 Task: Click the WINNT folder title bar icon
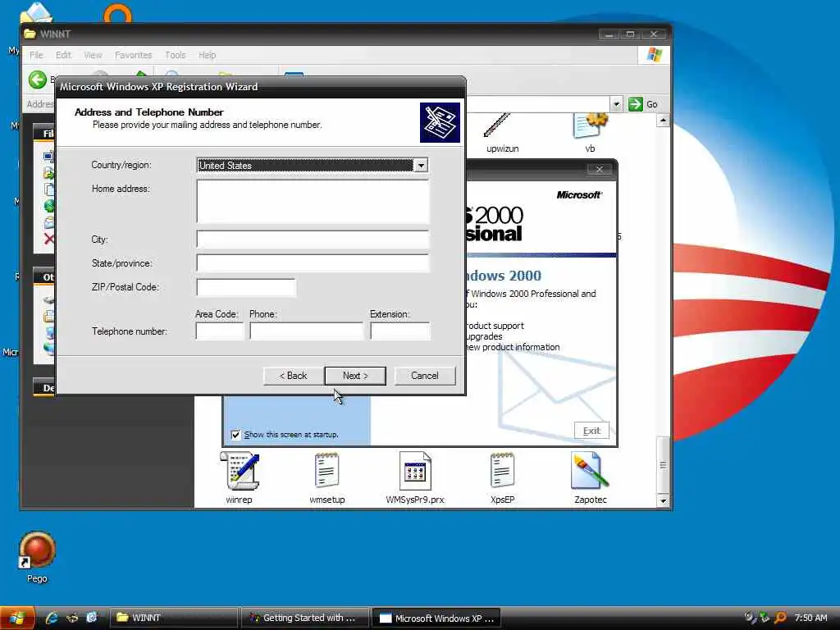click(30, 34)
